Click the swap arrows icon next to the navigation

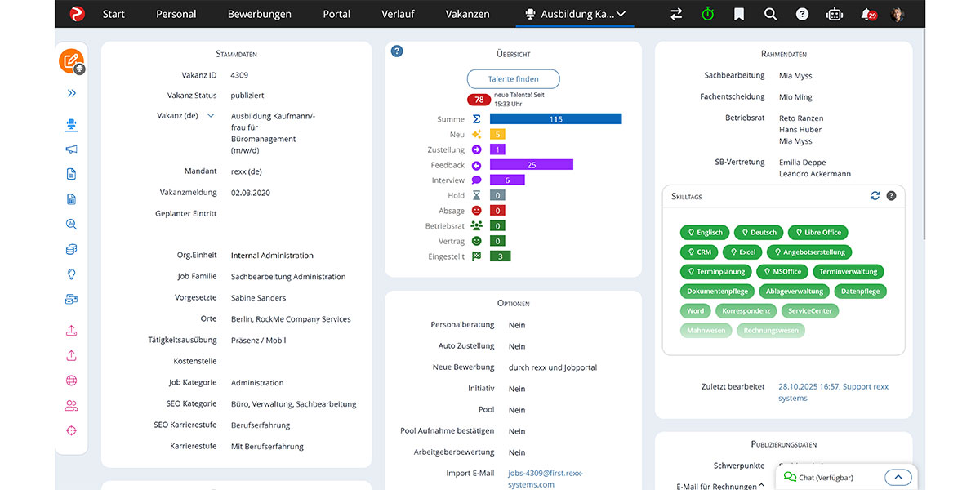coord(676,14)
